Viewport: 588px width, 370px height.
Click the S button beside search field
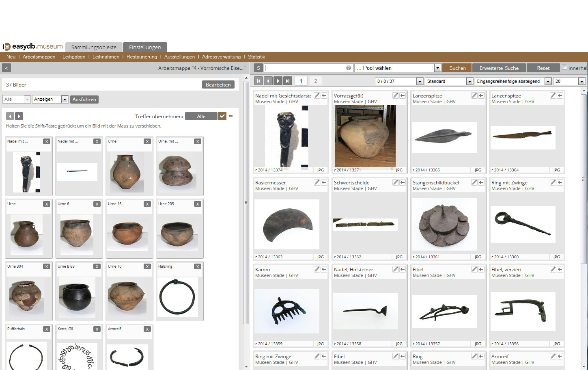[x=258, y=68]
